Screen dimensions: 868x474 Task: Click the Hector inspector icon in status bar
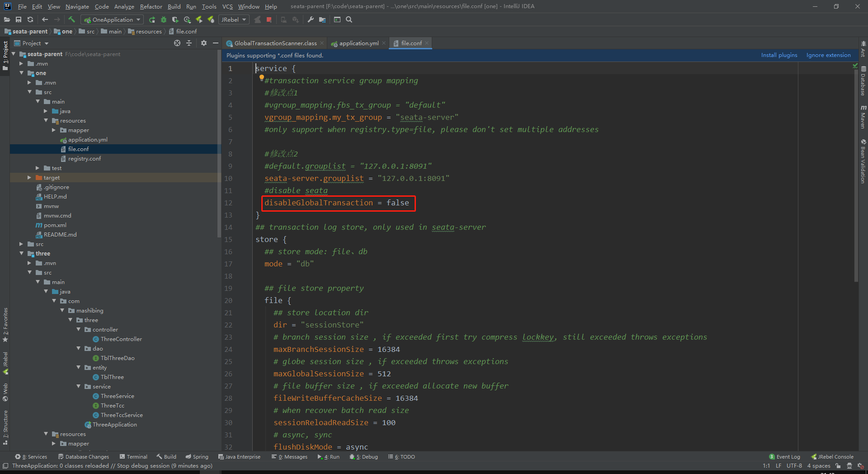pyautogui.click(x=849, y=466)
